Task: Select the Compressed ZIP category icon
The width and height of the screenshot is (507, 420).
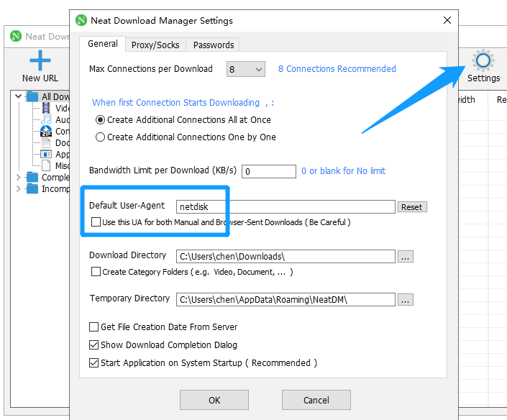Action: pyautogui.click(x=46, y=132)
